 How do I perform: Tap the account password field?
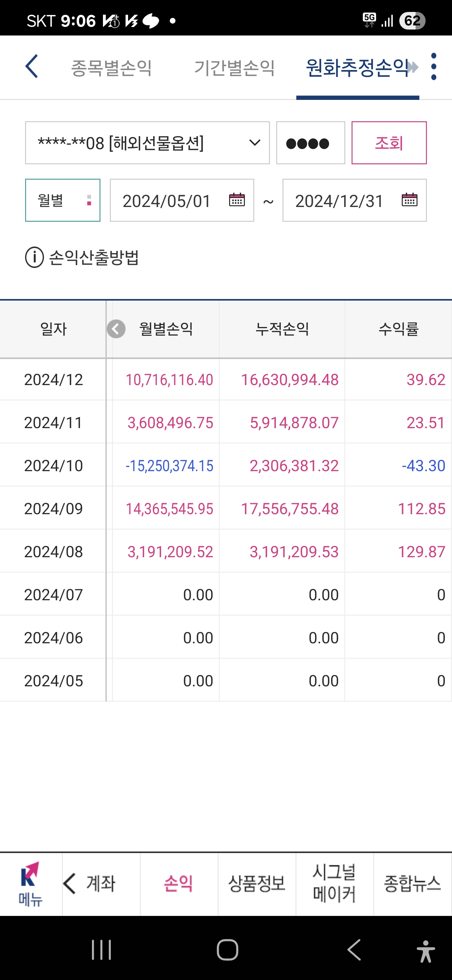pos(310,143)
